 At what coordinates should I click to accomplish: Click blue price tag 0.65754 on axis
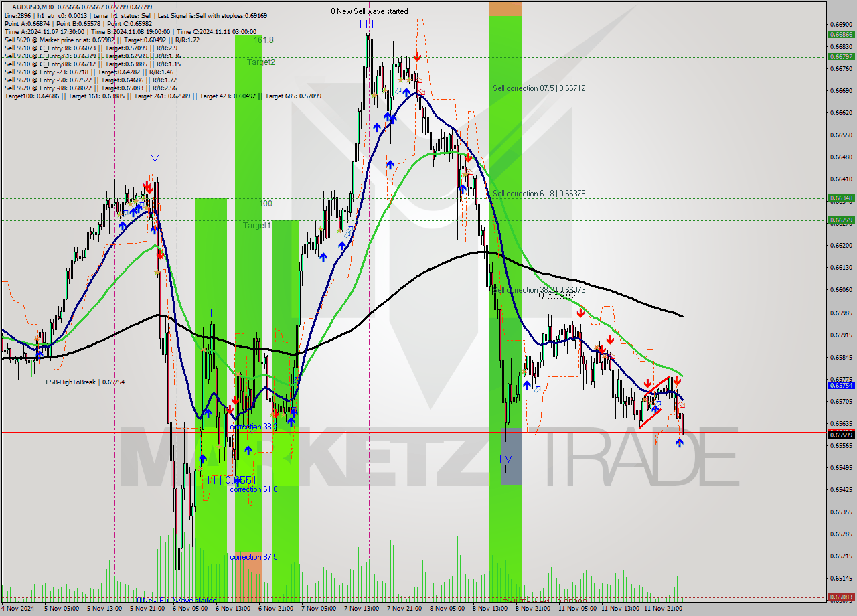[x=841, y=385]
